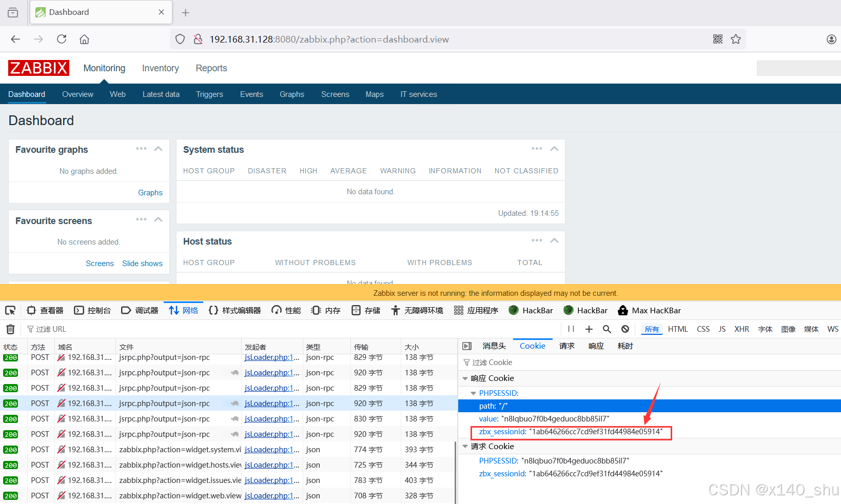Open Favourite graphs options menu
The width and height of the screenshot is (841, 504).
141,149
